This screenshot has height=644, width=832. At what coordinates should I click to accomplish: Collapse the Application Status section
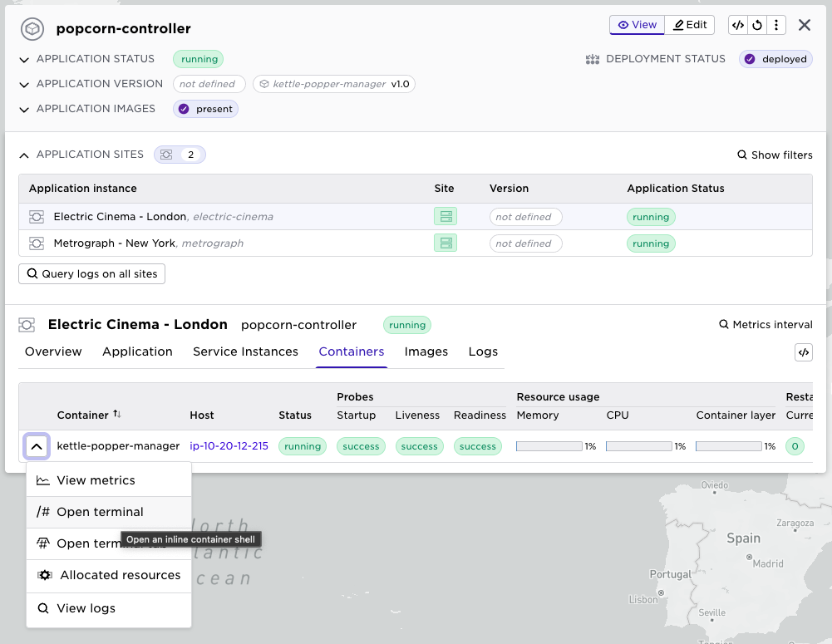(x=25, y=60)
